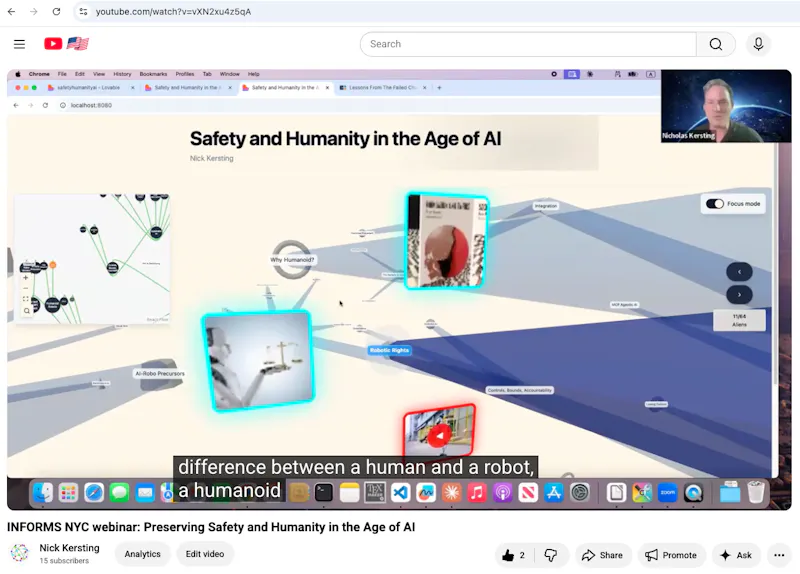Image resolution: width=800 pixels, height=574 pixels.
Task: Switch to safetyhumanityai - Lovable tab in video
Action: point(89,88)
